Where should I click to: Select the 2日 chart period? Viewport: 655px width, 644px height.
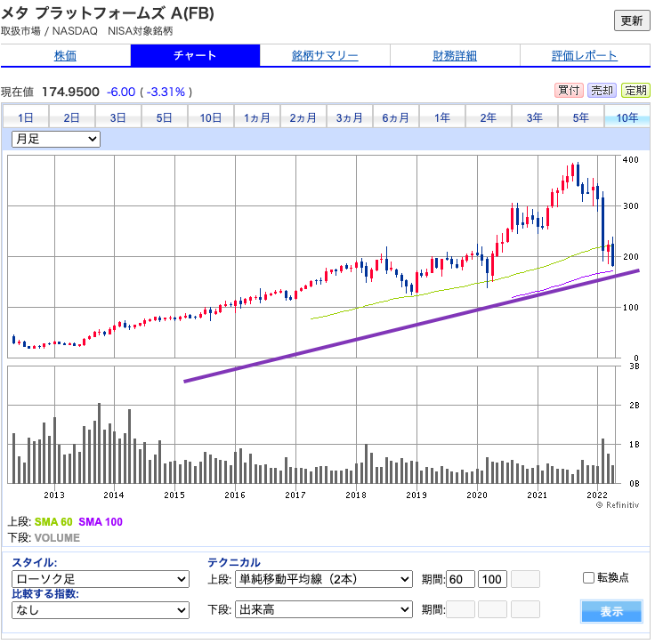click(x=71, y=117)
